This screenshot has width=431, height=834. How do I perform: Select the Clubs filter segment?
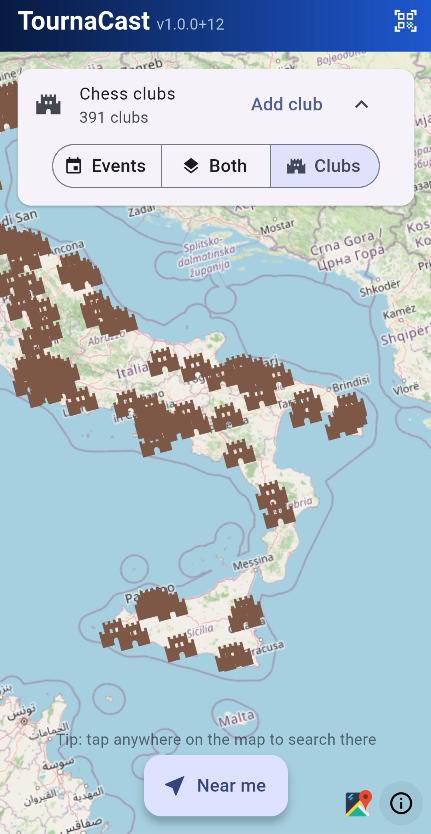[x=325, y=166]
